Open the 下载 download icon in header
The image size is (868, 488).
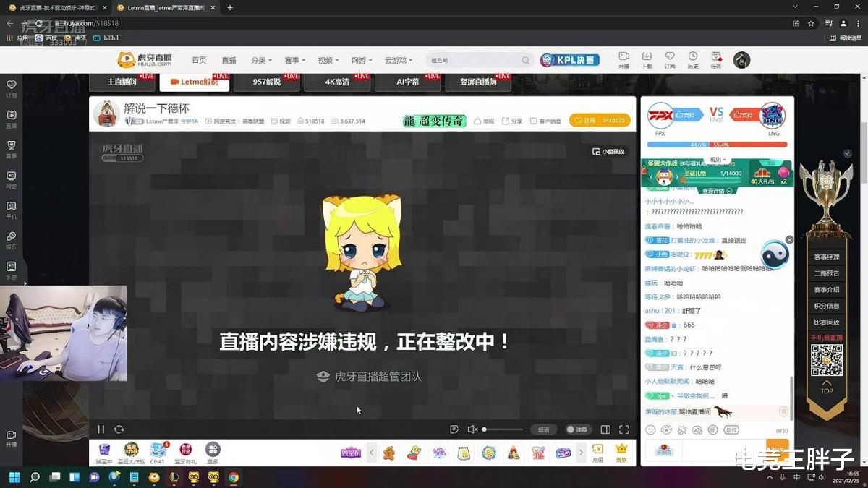point(647,56)
